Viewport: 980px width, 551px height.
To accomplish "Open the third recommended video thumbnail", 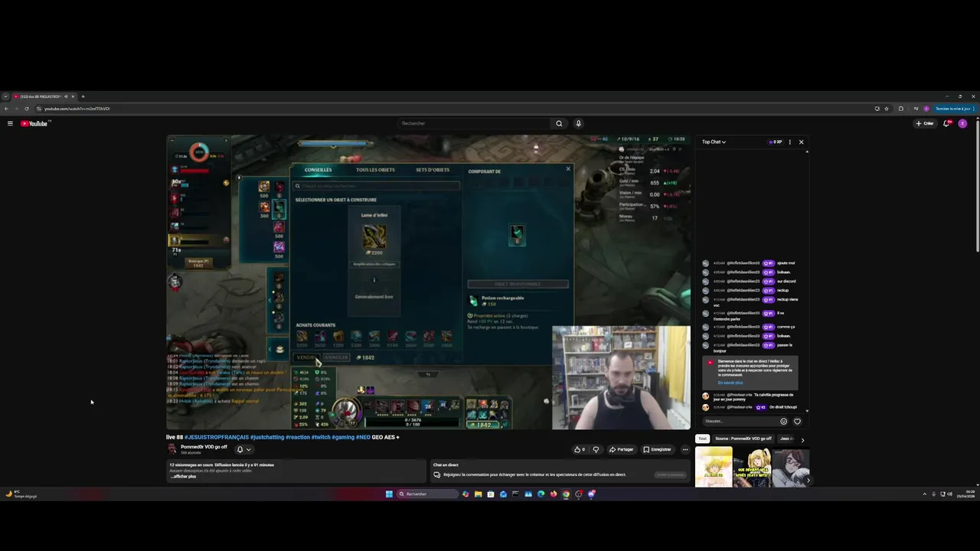I will 791,467.
